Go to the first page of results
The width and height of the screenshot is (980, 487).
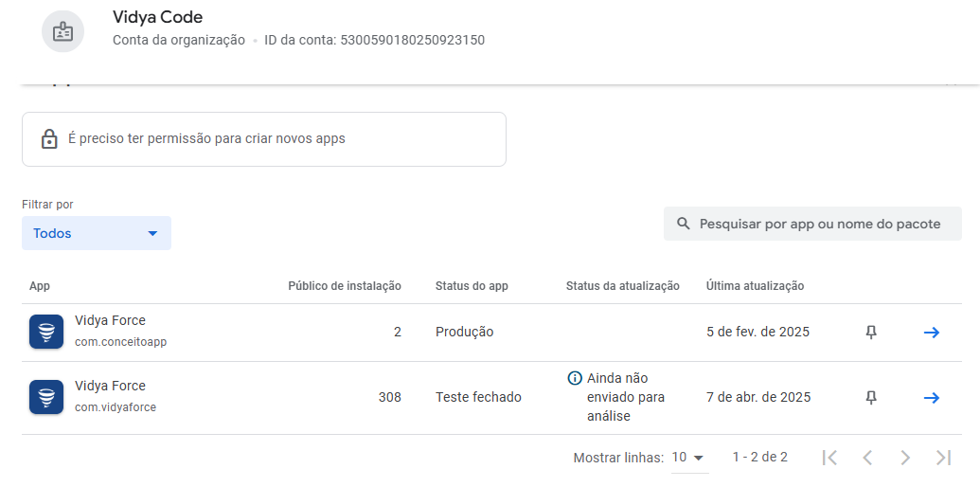(830, 458)
